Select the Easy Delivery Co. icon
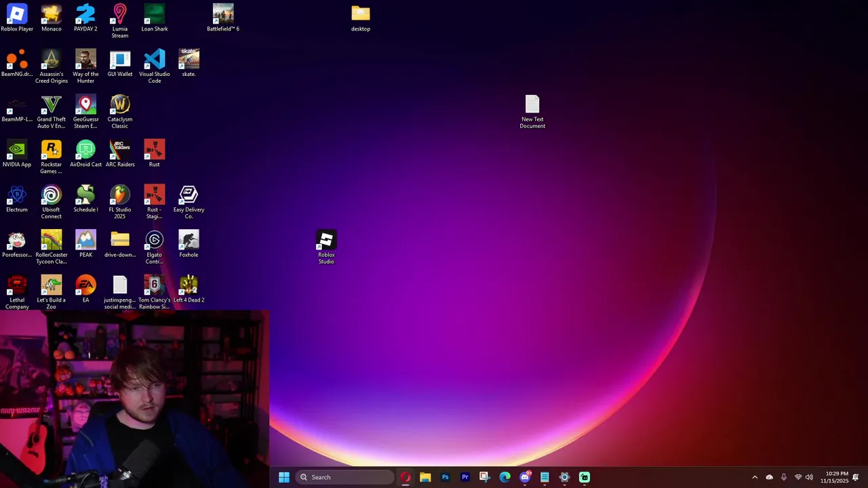 (189, 202)
